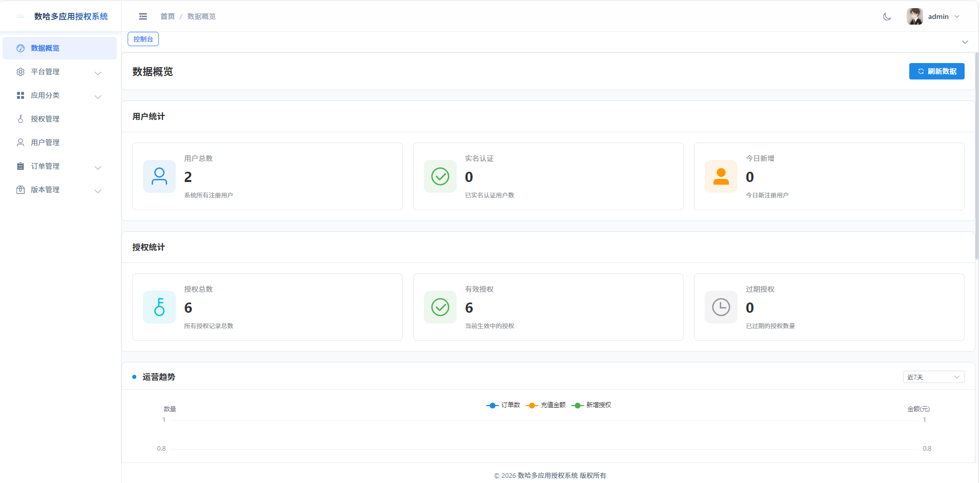
Task: Click 首页 breadcrumb link
Action: pyautogui.click(x=168, y=16)
